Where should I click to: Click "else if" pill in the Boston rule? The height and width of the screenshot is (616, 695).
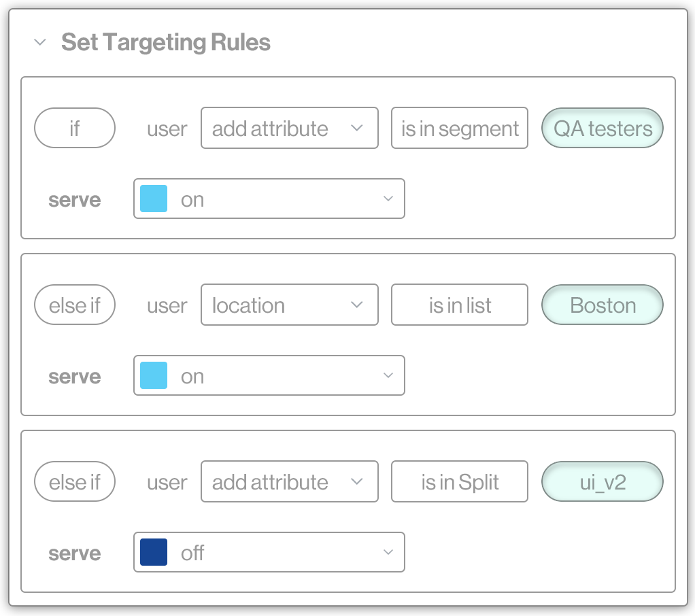click(75, 305)
